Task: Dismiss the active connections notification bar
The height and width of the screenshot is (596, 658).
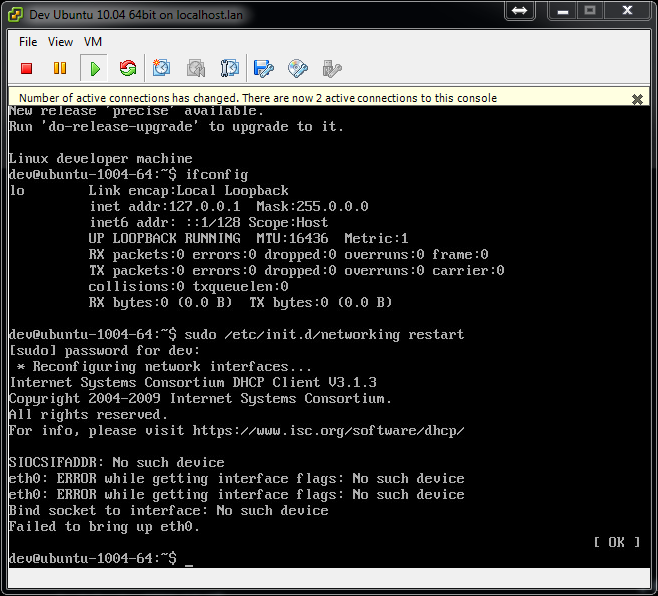Action: click(637, 99)
